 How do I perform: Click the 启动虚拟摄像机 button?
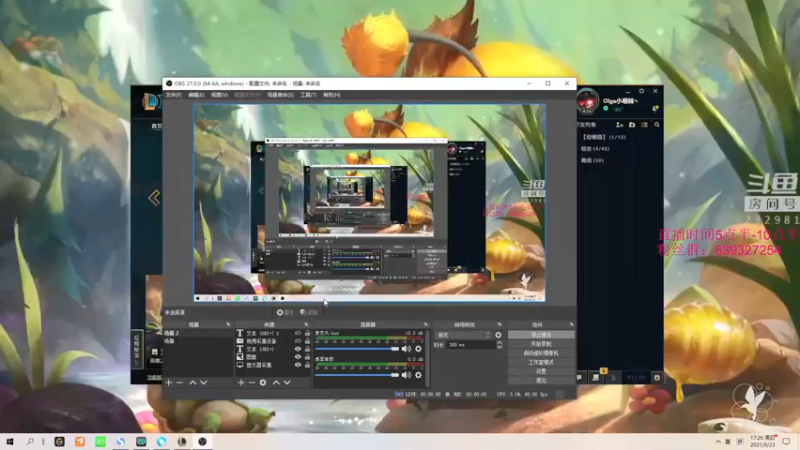541,353
